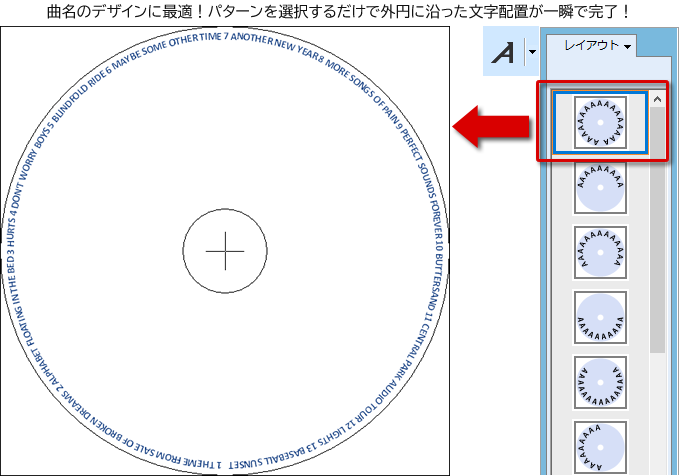Click the big red arrow pointing left
This screenshot has width=680, height=476.
point(492,126)
